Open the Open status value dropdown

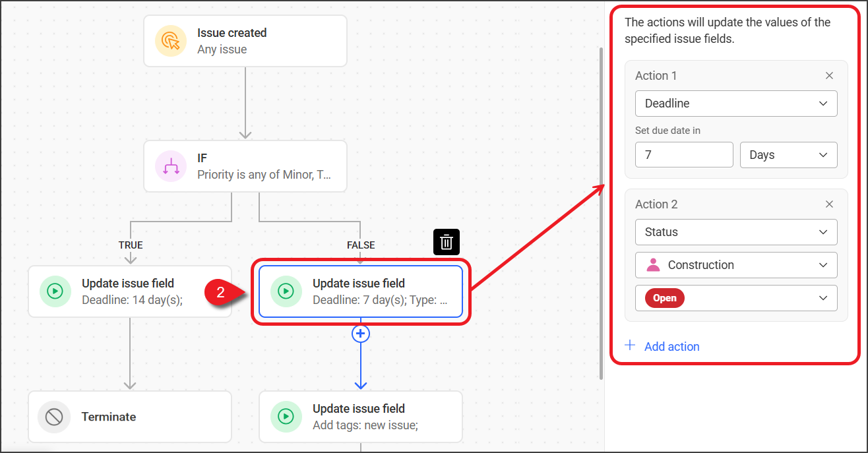point(735,298)
